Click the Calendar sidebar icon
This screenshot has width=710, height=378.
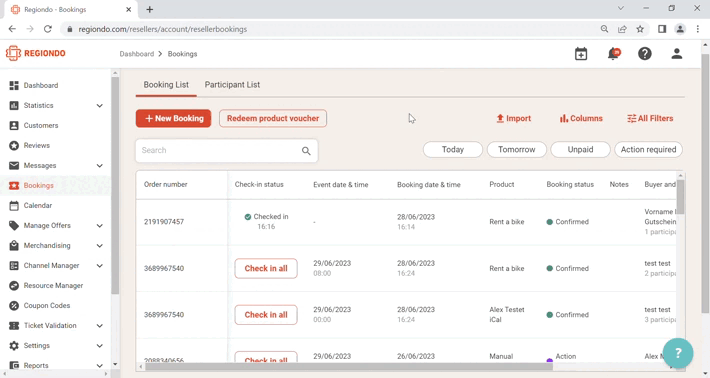pos(14,206)
